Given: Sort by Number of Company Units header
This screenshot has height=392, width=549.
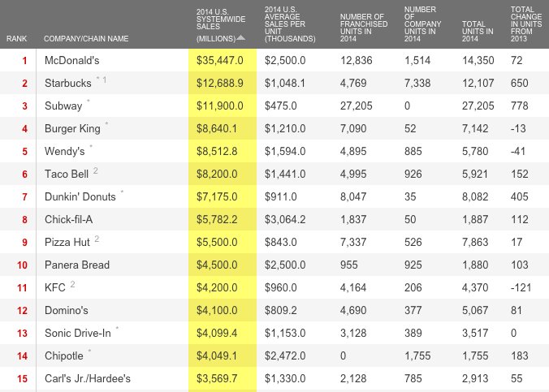Looking at the screenshot, I should [x=422, y=24].
